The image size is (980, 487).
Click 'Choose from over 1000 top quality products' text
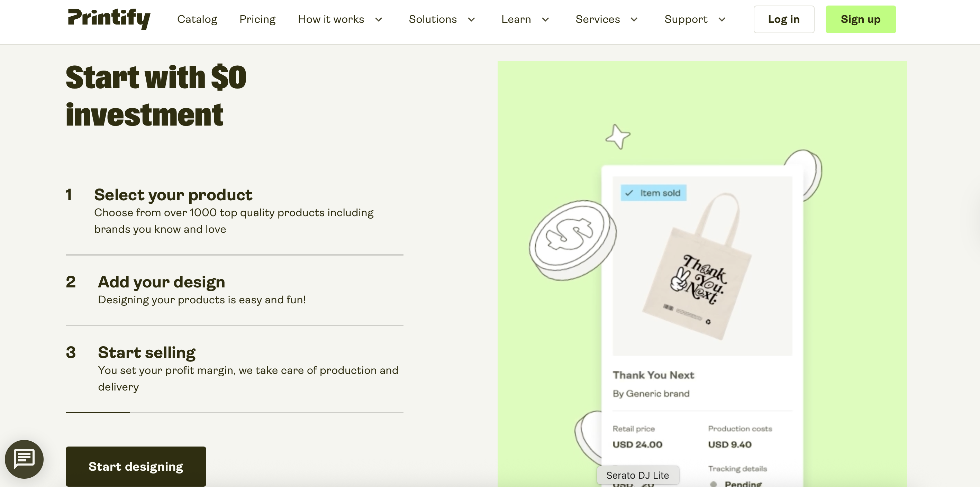[234, 221]
